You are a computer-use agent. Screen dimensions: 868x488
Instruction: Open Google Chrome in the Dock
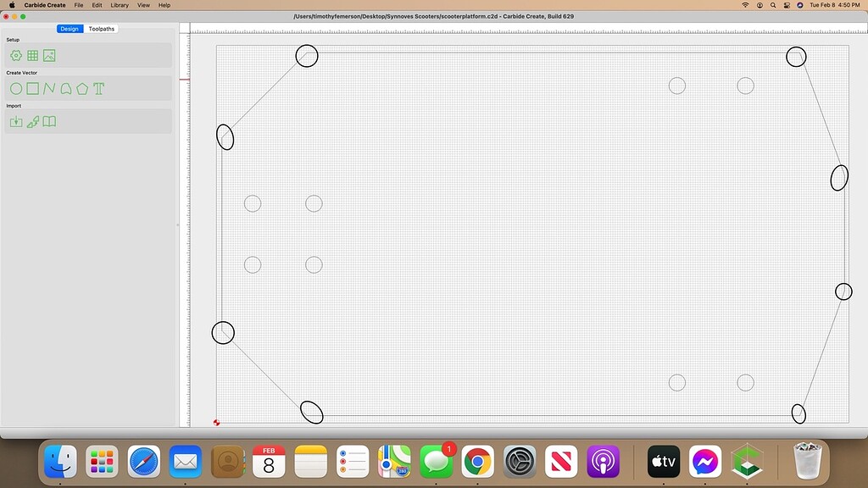(x=478, y=461)
